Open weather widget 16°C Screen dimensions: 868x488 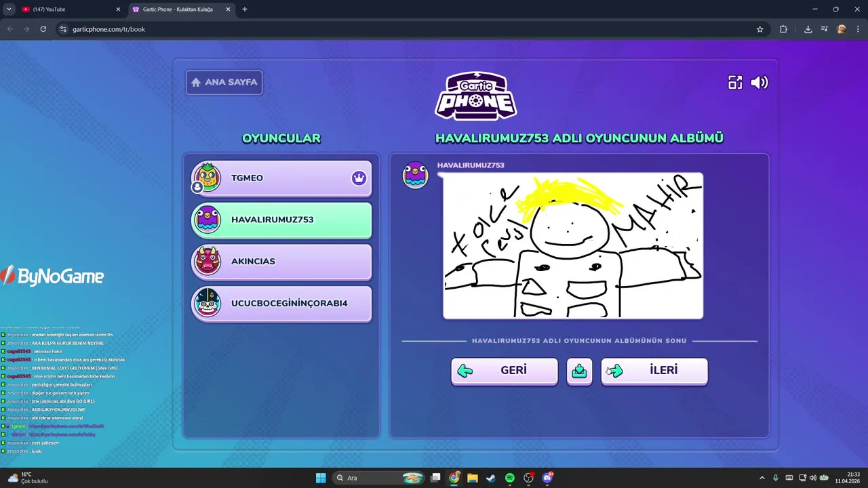27,478
